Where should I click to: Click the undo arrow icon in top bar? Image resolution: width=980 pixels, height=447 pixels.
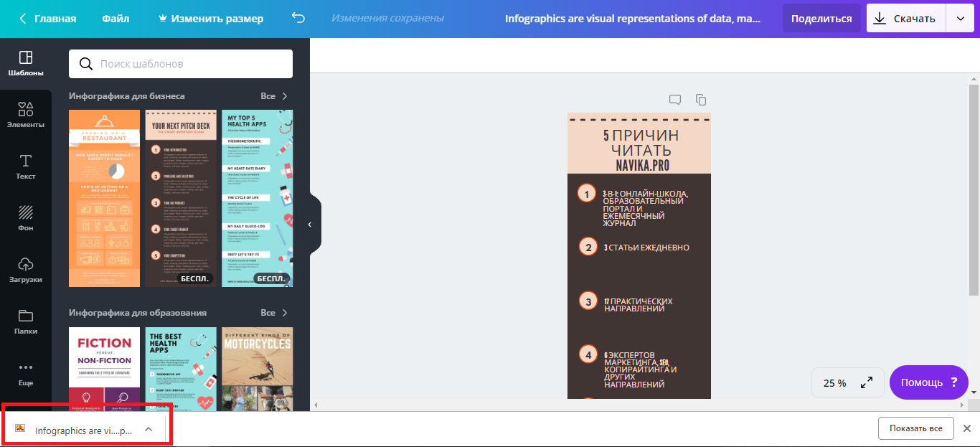tap(298, 19)
